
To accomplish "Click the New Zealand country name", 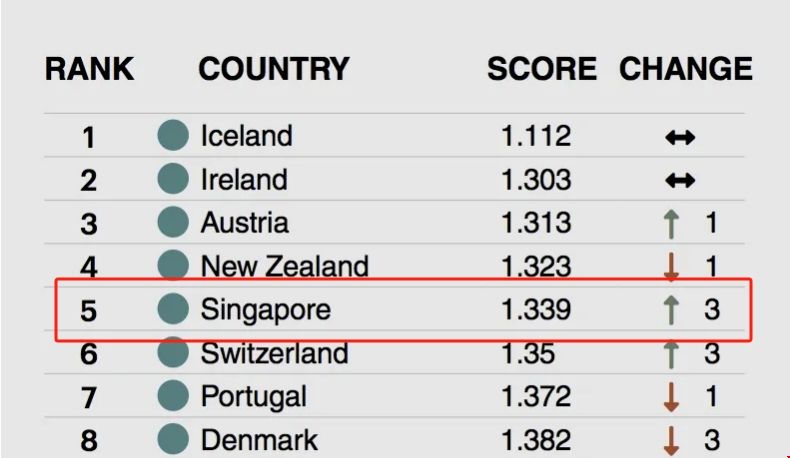I will tap(284, 266).
